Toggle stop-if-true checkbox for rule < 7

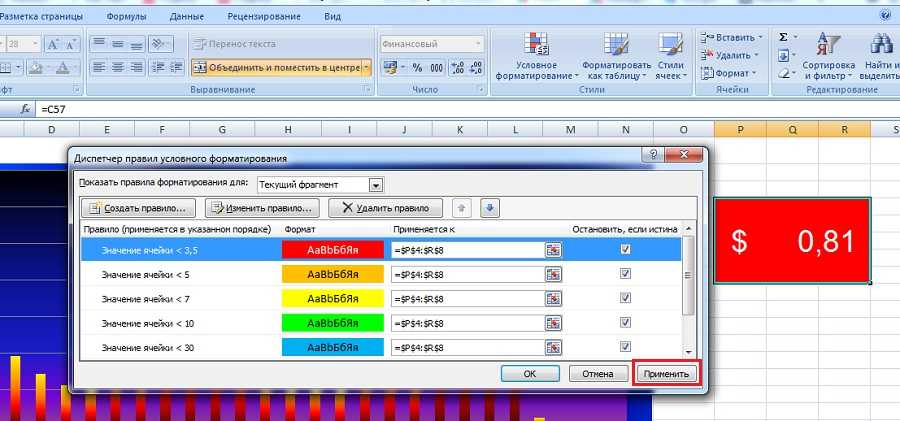click(x=625, y=298)
